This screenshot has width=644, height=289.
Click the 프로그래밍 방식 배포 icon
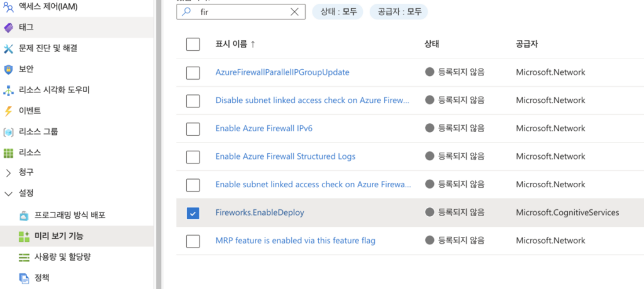(25, 215)
